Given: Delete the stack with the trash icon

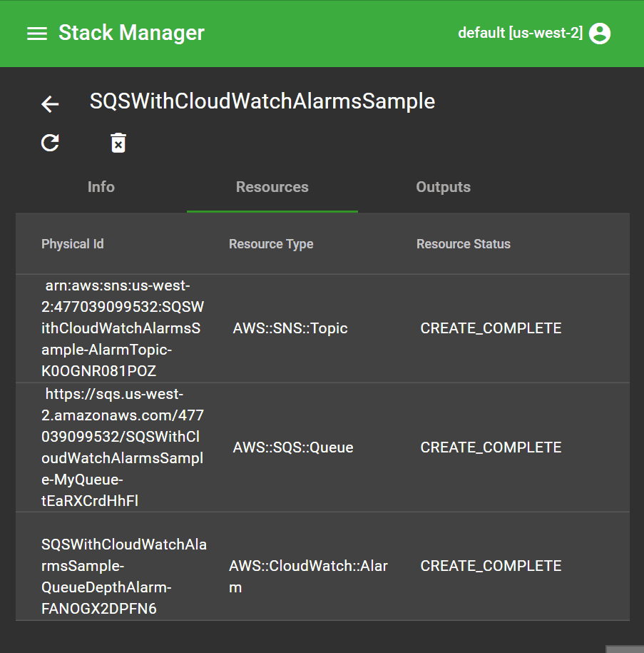Looking at the screenshot, I should pos(118,143).
